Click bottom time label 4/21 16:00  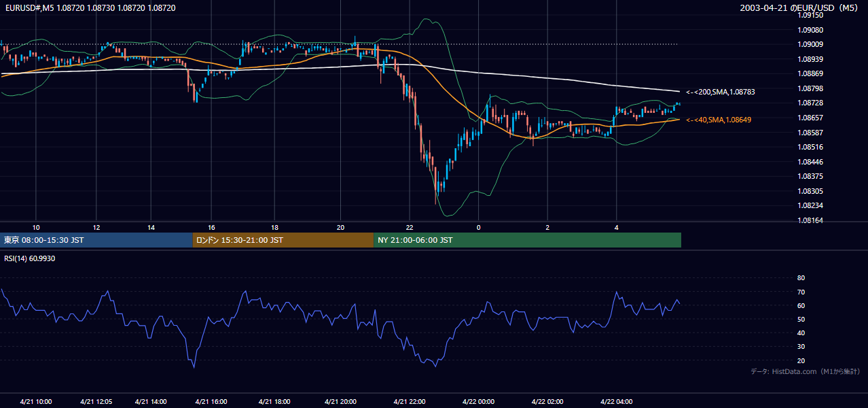(x=211, y=401)
